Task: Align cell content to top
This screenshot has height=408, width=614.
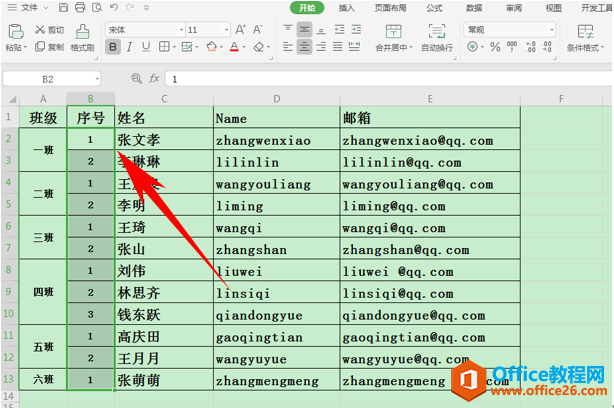Action: 288,29
